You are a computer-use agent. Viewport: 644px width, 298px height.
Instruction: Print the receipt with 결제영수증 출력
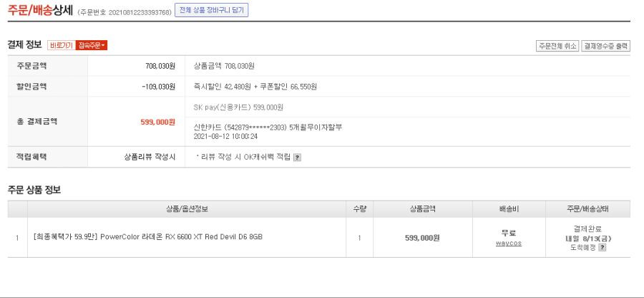tap(606, 46)
